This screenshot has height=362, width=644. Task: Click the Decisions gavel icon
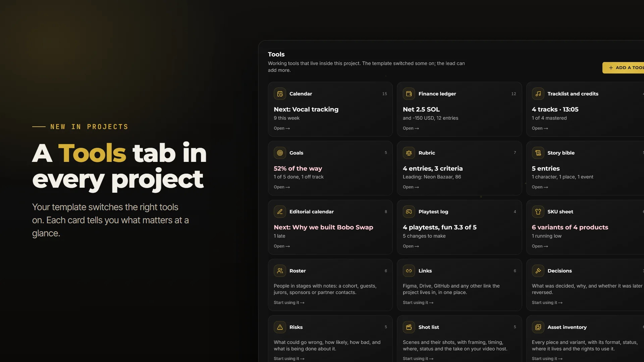click(x=538, y=271)
